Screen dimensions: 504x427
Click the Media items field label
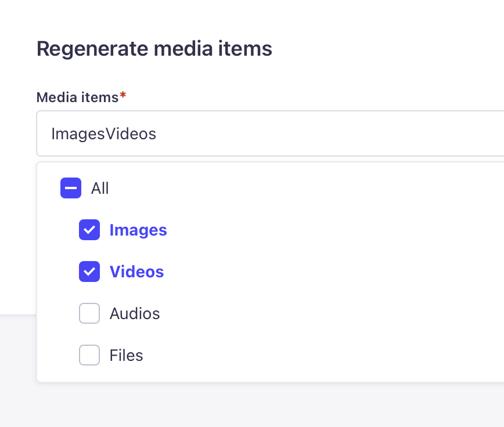pyautogui.click(x=77, y=97)
